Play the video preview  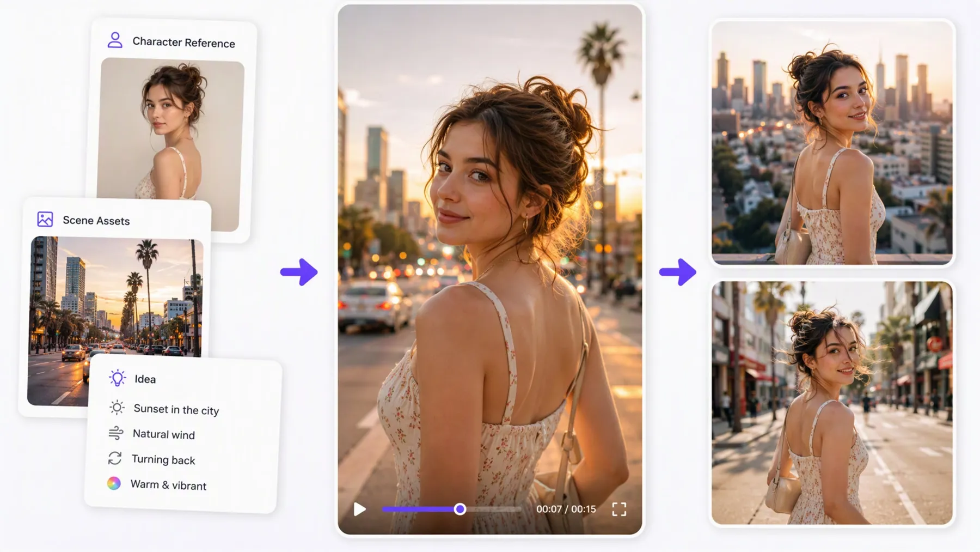(x=360, y=509)
